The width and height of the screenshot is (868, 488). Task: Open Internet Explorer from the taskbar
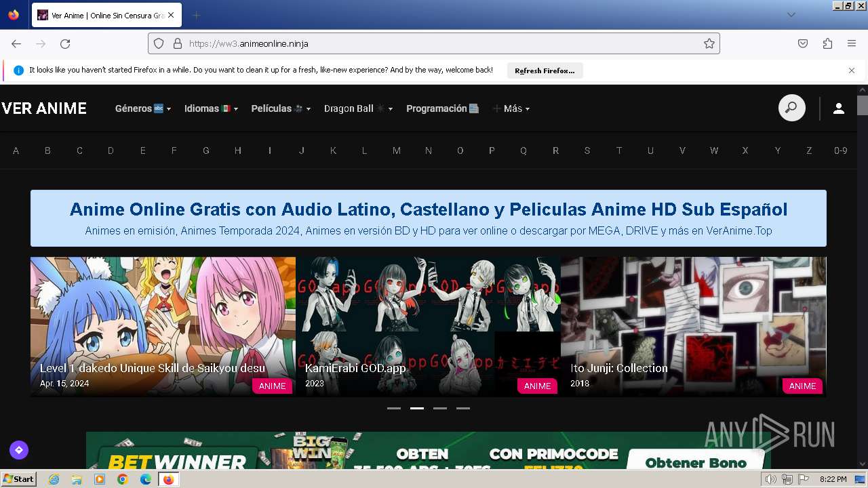coord(54,479)
